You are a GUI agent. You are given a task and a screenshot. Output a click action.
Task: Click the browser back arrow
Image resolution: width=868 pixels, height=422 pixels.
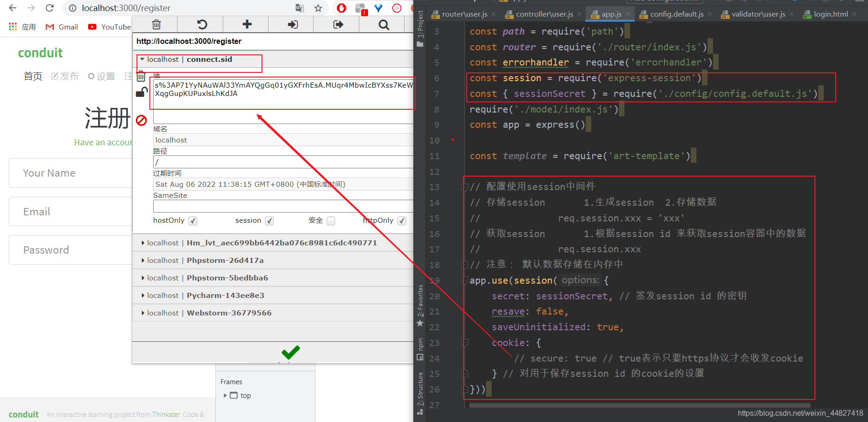point(12,8)
